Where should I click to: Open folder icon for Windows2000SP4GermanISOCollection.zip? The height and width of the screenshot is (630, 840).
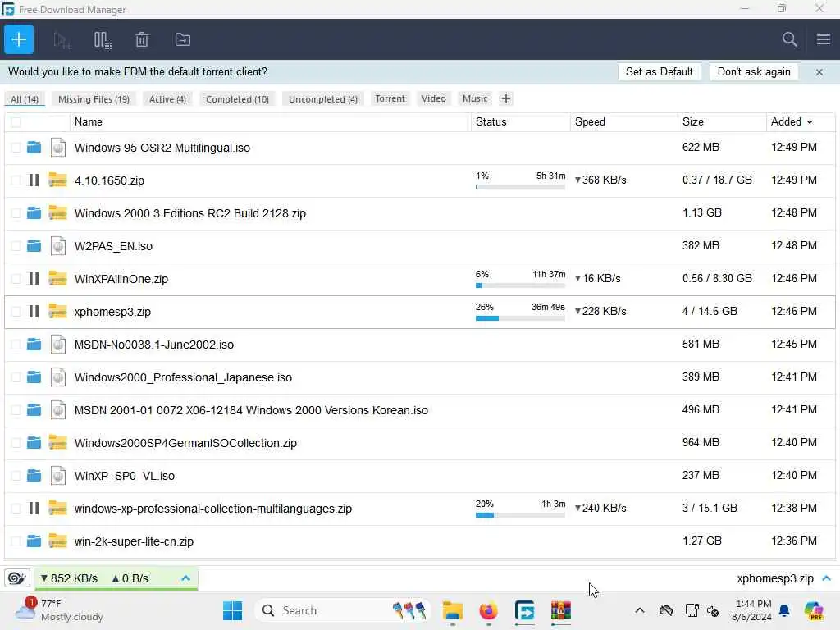click(34, 442)
